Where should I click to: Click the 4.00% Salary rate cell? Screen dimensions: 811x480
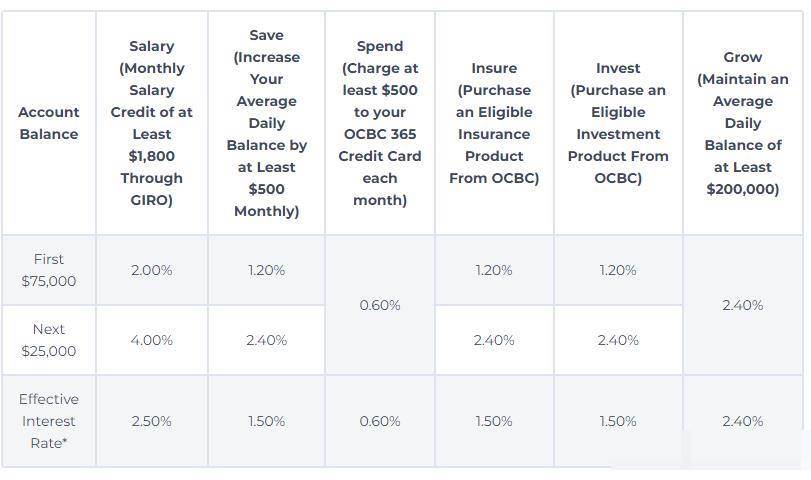(x=152, y=340)
